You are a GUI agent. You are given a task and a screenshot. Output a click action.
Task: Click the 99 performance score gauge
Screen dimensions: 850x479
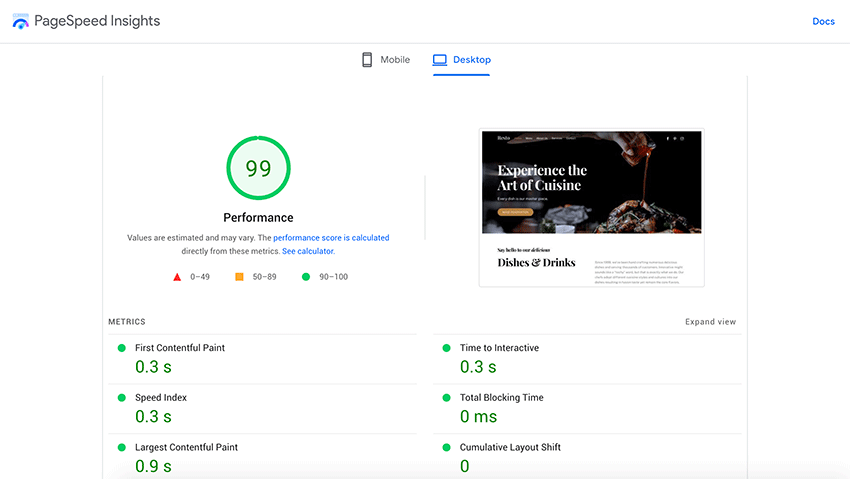(x=259, y=168)
